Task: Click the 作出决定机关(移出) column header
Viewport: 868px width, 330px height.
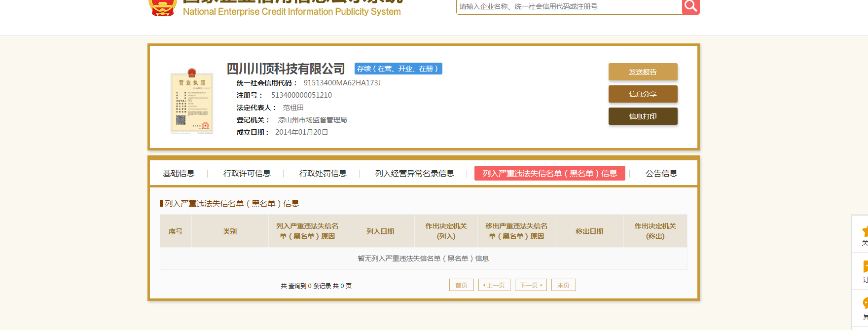Action: [655, 231]
